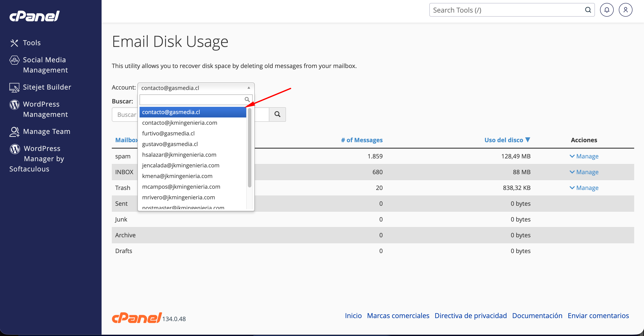
Task: Click the Junk mailbox row name
Action: pyautogui.click(x=121, y=220)
